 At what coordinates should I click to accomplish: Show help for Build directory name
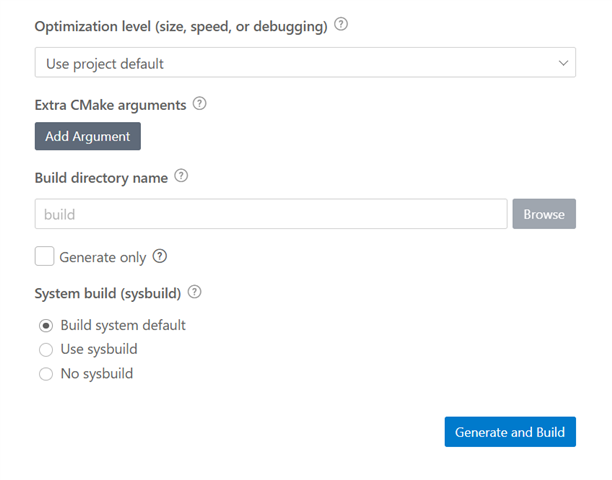[181, 176]
